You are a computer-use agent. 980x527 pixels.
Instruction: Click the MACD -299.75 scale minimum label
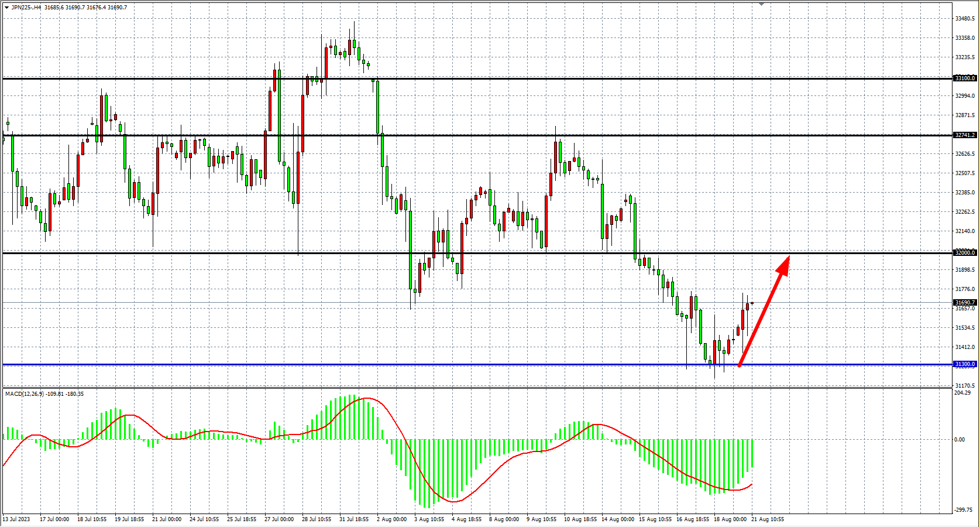[x=962, y=511]
